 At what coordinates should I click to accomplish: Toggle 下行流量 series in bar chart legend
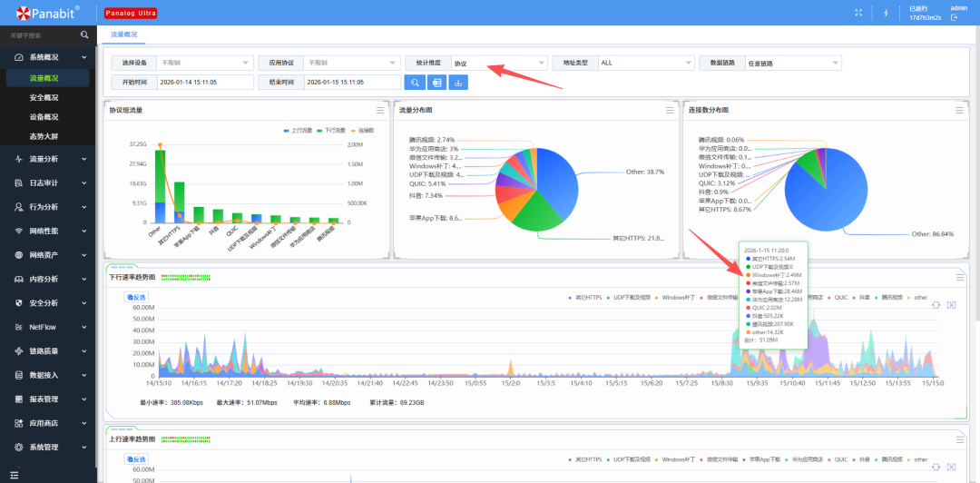[x=330, y=130]
